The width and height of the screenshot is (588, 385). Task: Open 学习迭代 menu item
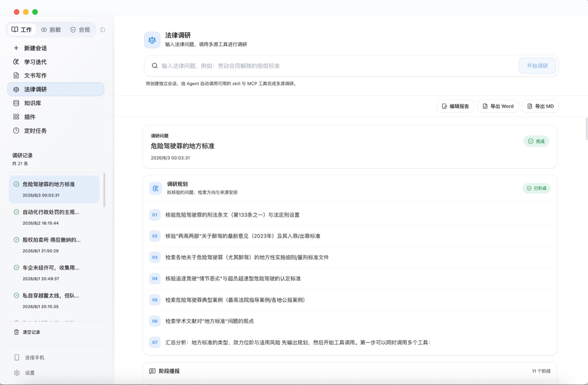56,62
